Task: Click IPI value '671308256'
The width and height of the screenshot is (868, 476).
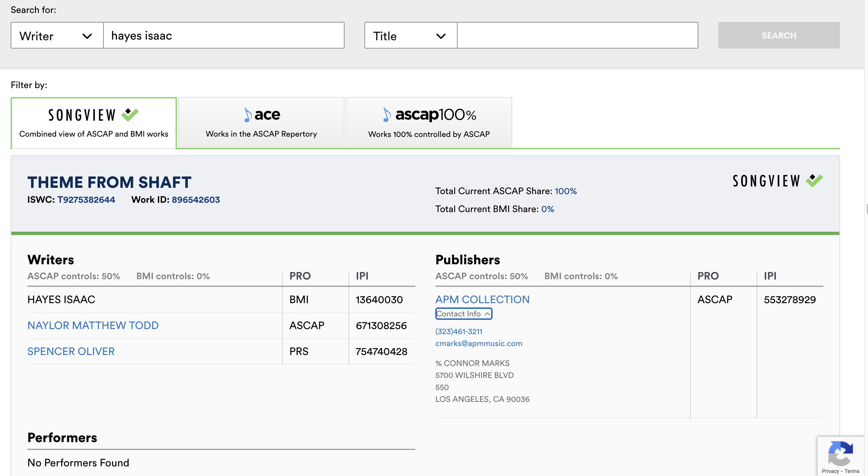Action: [x=381, y=325]
